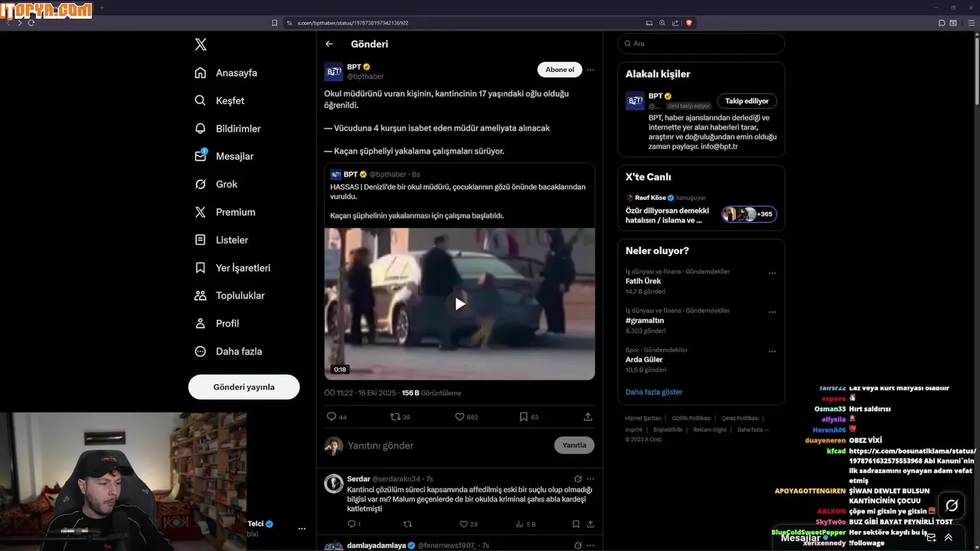Open the Premium page

pos(225,212)
